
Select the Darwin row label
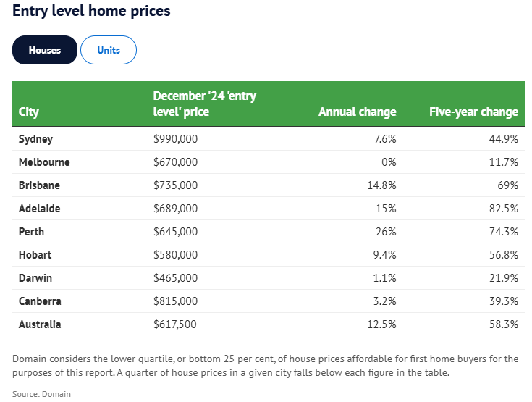35,278
